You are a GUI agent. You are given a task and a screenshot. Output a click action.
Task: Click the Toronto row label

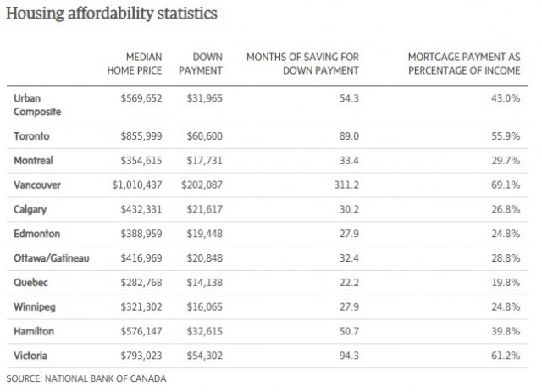[30, 135]
